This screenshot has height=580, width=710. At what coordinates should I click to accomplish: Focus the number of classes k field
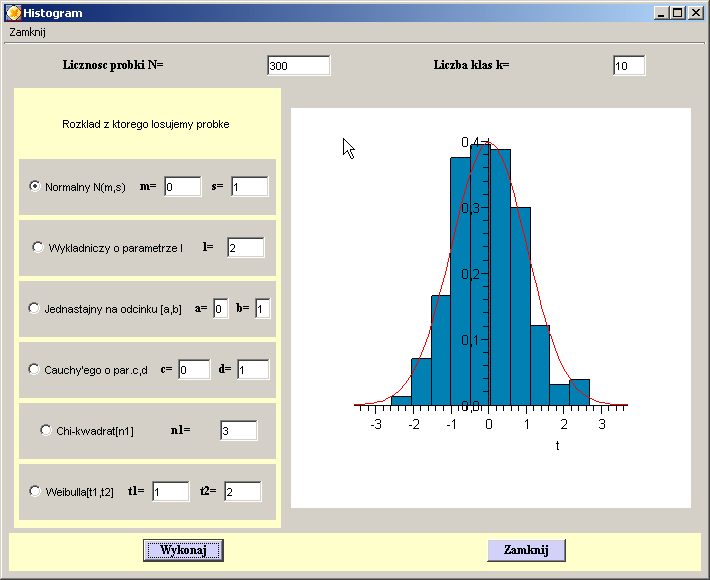pyautogui.click(x=629, y=66)
